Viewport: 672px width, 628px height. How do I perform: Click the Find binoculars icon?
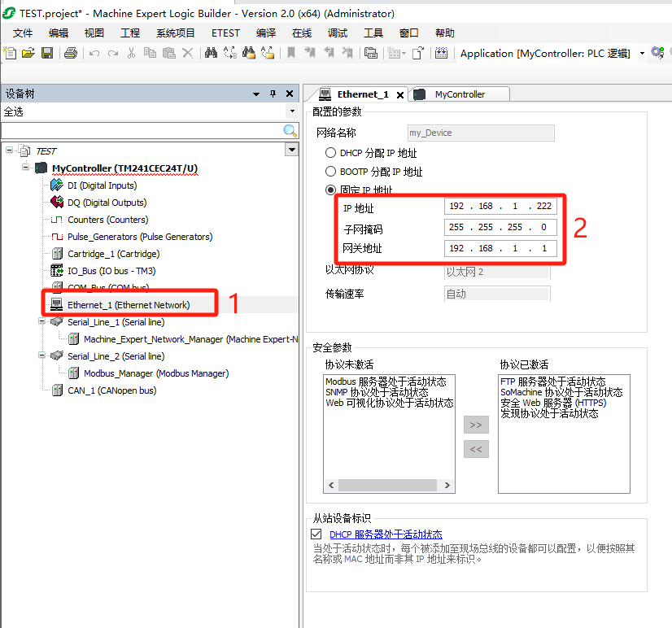pyautogui.click(x=211, y=53)
